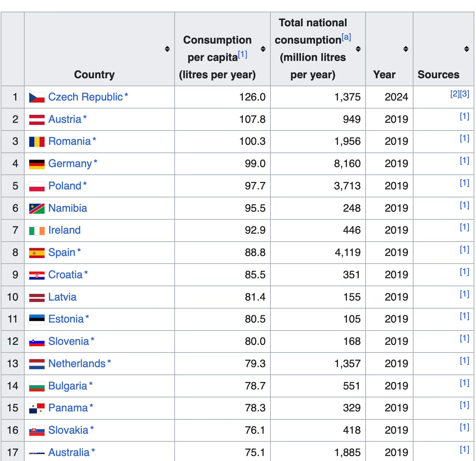The width and height of the screenshot is (476, 461).
Task: Click the Romania flag icon
Action: coord(37,142)
